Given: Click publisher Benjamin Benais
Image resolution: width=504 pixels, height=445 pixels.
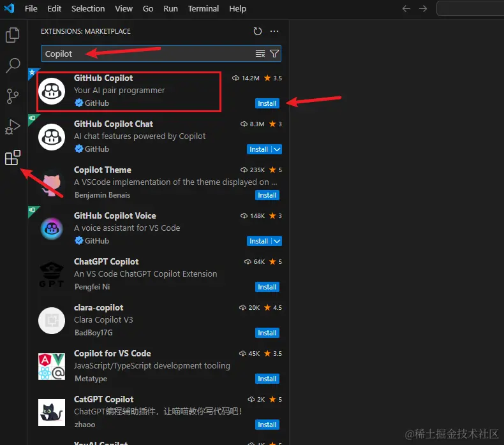Looking at the screenshot, I should (x=102, y=195).
